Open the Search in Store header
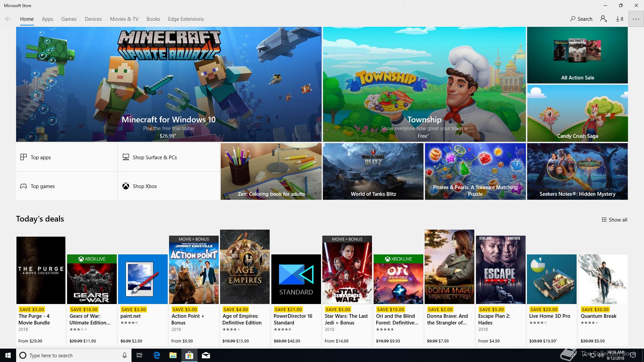The height and width of the screenshot is (362, 644). (x=581, y=19)
